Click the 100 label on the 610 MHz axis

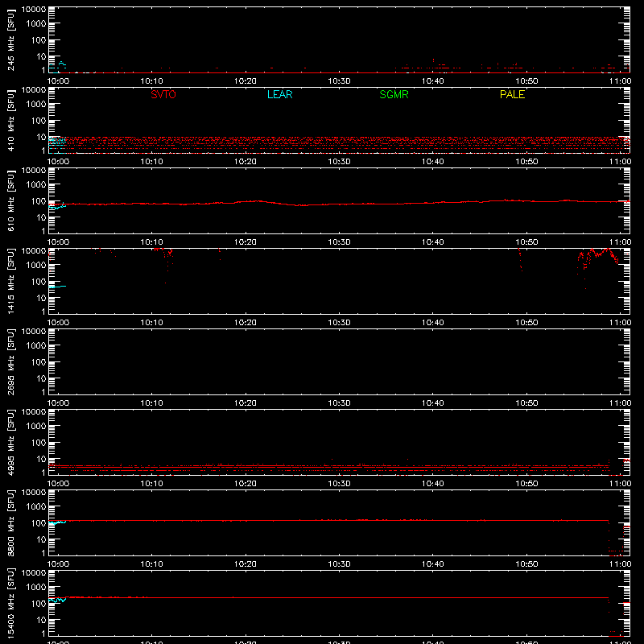(39, 201)
